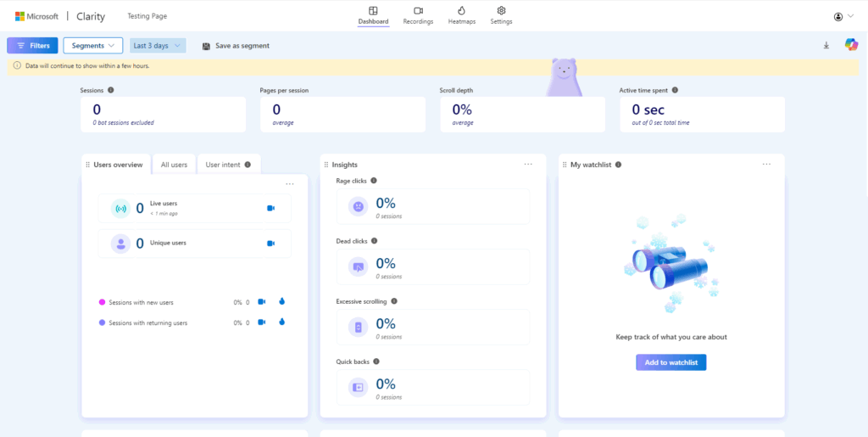View recordings for Sessions with returning users
This screenshot has width=868, height=437.
(262, 322)
